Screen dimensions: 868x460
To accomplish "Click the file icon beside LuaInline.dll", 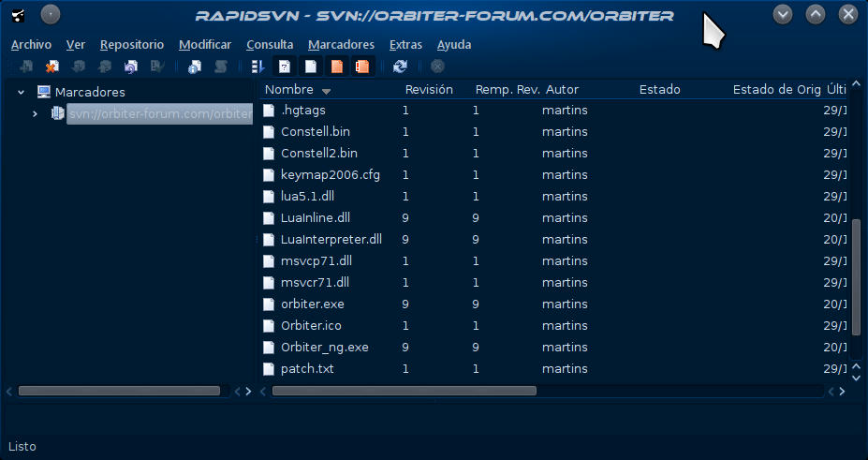I will click(269, 218).
